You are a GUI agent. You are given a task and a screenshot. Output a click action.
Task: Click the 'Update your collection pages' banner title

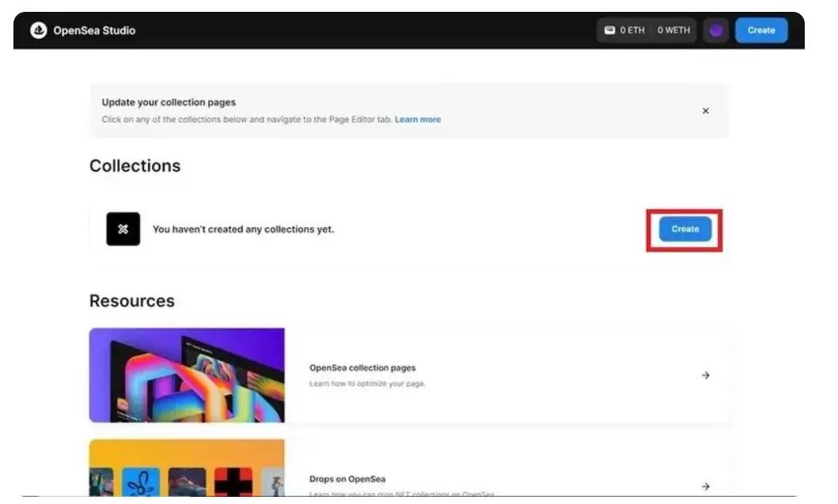[x=169, y=103]
